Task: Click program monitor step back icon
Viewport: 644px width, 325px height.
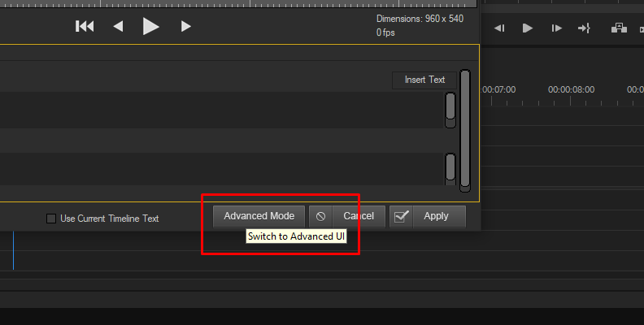Action: point(499,28)
